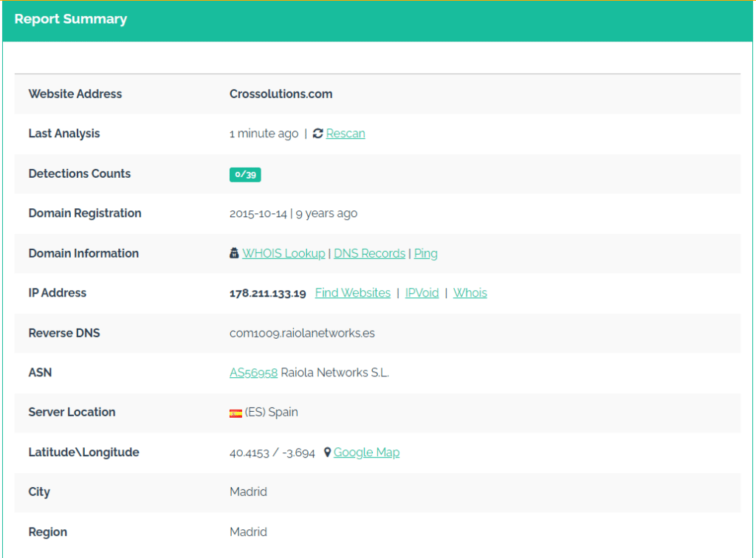Click the green 0/39 detections badge
The width and height of the screenshot is (756, 558).
[x=245, y=174]
